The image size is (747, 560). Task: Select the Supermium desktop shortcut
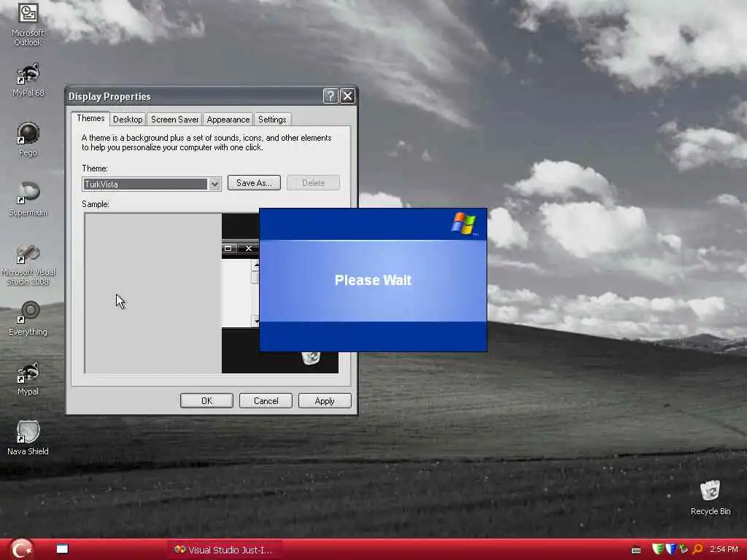pos(28,199)
